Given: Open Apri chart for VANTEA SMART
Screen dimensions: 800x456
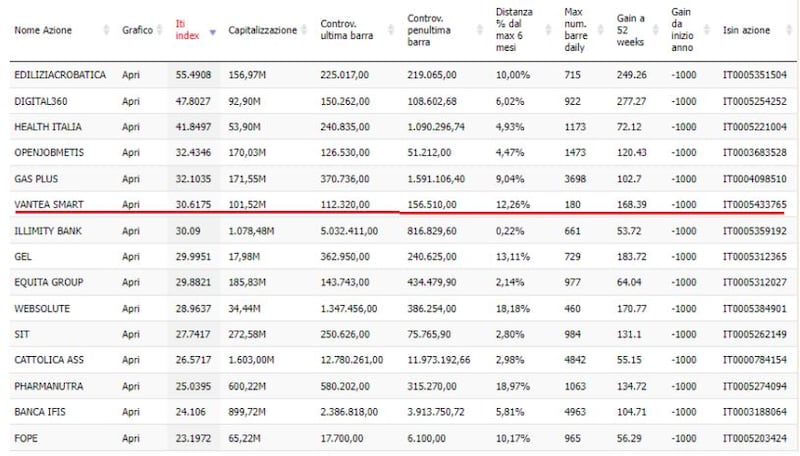Looking at the screenshot, I should (131, 205).
